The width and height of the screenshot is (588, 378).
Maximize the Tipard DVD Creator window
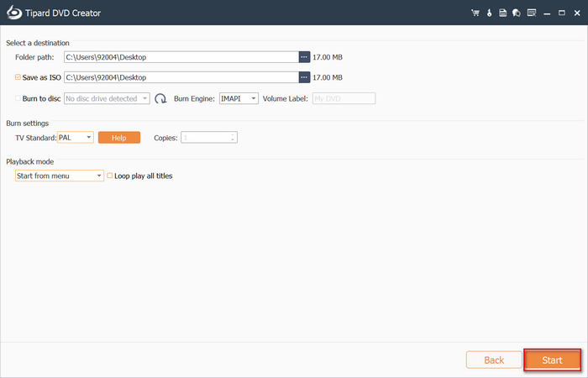click(x=562, y=13)
